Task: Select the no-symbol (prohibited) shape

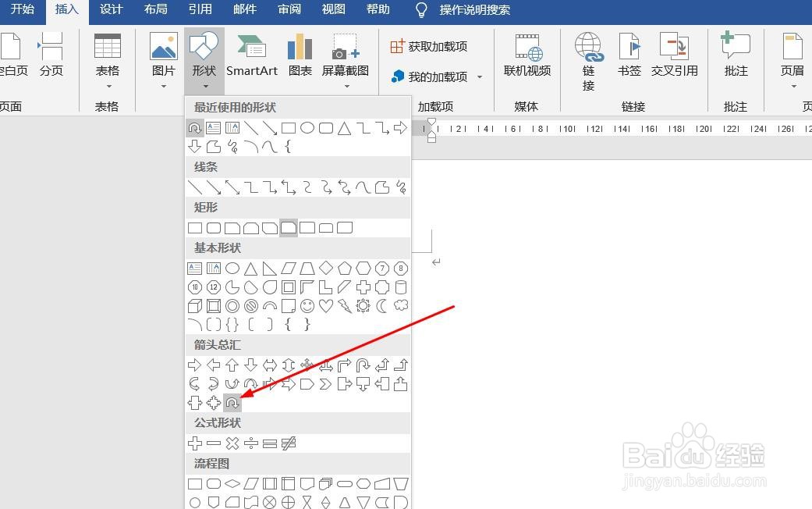Action: pos(251,306)
